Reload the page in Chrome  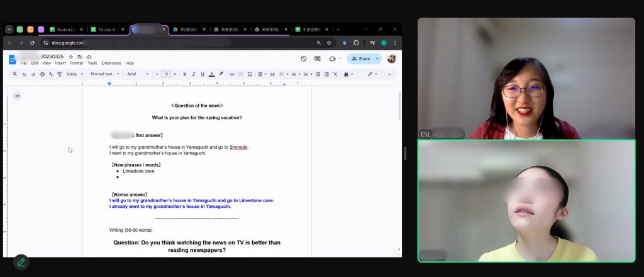[32, 43]
